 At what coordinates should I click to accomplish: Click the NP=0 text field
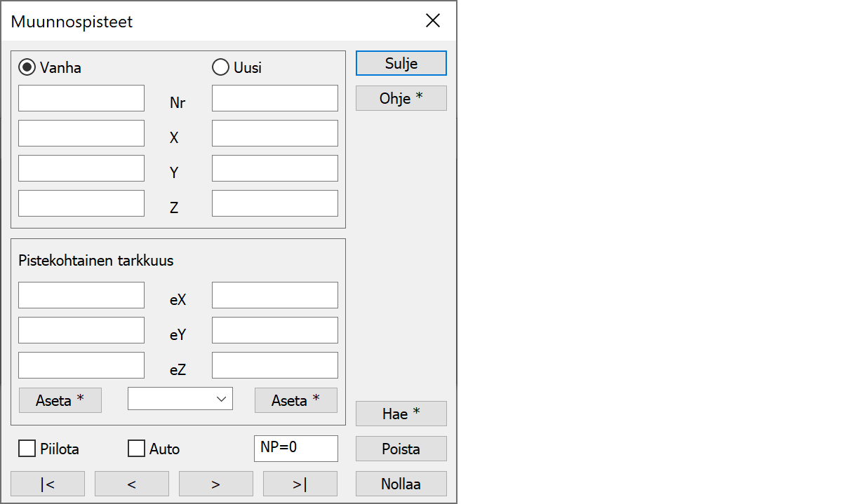click(x=296, y=449)
